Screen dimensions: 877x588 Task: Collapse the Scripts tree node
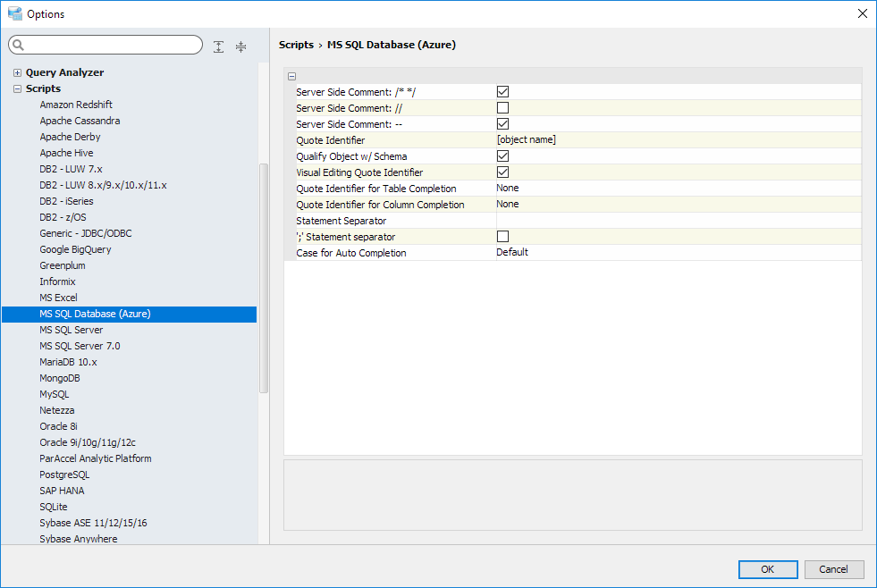[x=17, y=89]
